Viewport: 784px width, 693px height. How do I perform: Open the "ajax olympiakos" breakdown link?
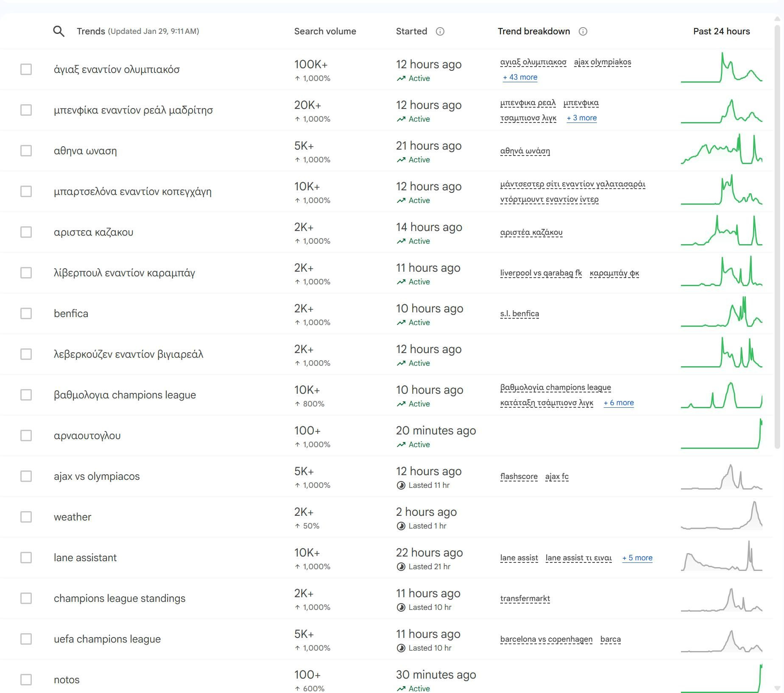pyautogui.click(x=603, y=62)
